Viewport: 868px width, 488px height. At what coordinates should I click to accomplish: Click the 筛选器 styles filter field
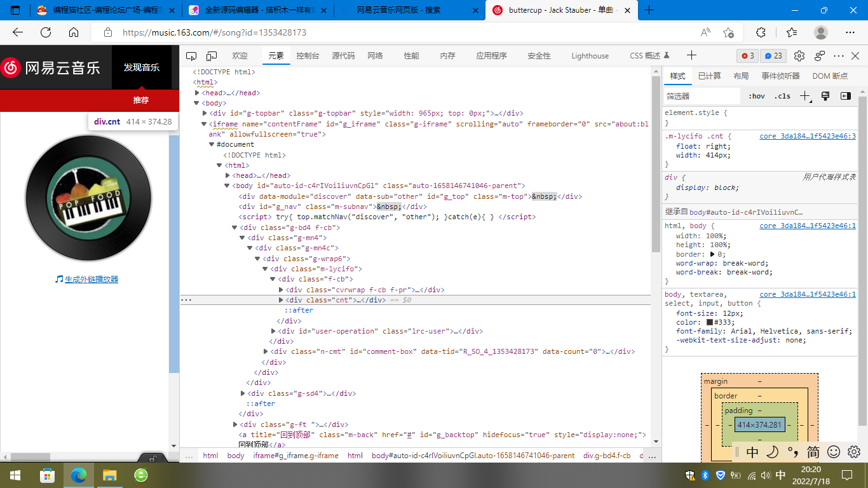[702, 96]
